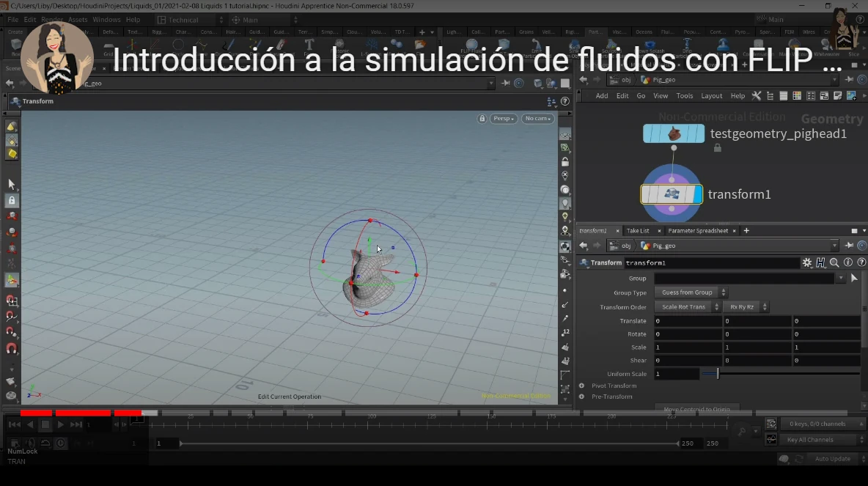
Task: Toggle lock icon on viewport right toolbar
Action: [565, 162]
